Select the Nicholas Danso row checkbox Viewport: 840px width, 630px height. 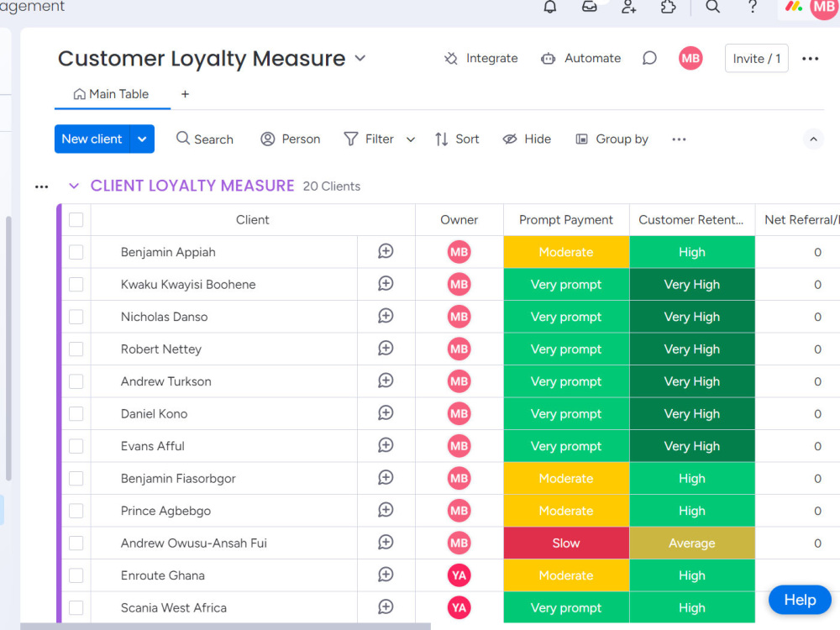[x=76, y=317]
